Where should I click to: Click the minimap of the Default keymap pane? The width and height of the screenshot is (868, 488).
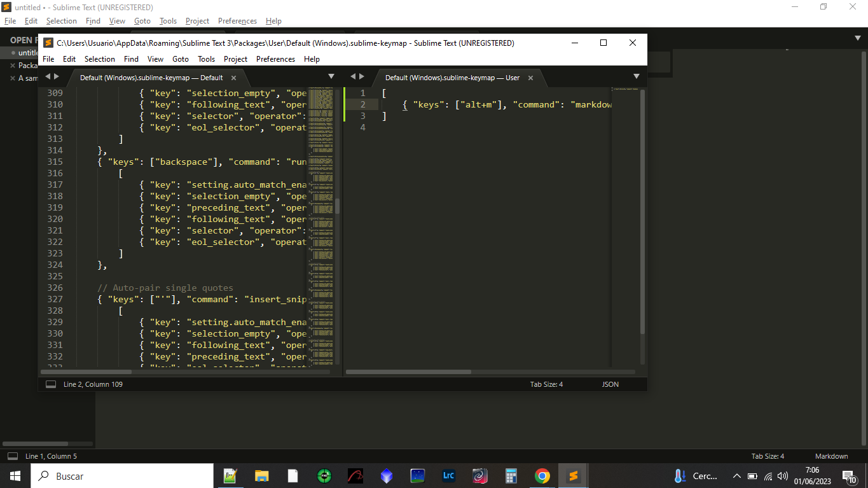(x=320, y=226)
